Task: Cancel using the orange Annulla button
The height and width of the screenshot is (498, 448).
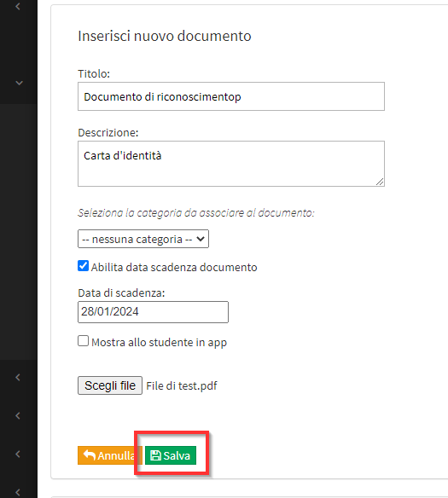Action: coord(110,455)
